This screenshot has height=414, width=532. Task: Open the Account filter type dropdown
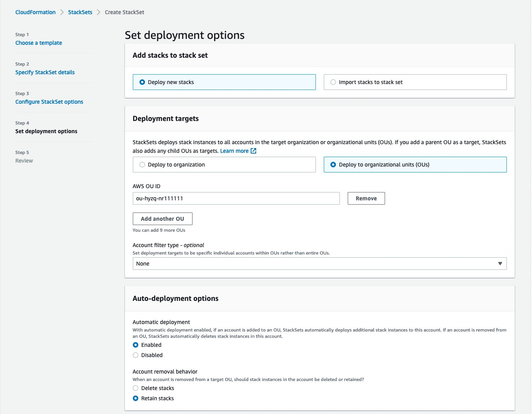[320, 264]
